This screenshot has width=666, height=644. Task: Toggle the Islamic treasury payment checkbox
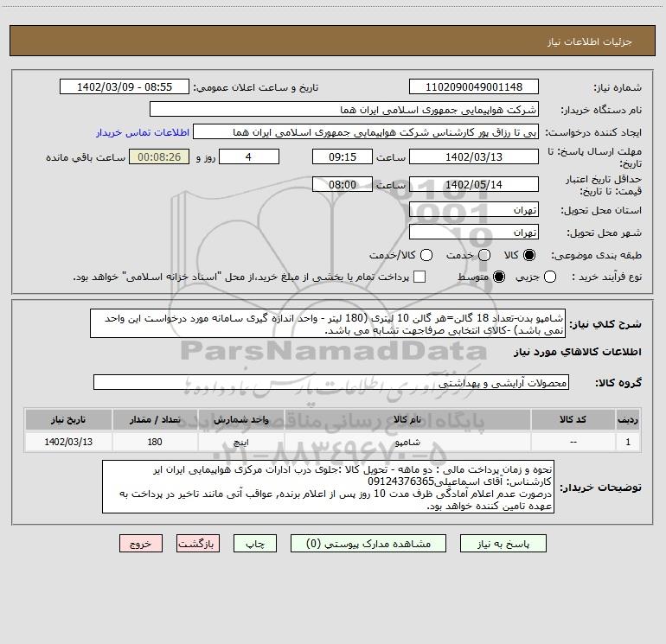419,277
